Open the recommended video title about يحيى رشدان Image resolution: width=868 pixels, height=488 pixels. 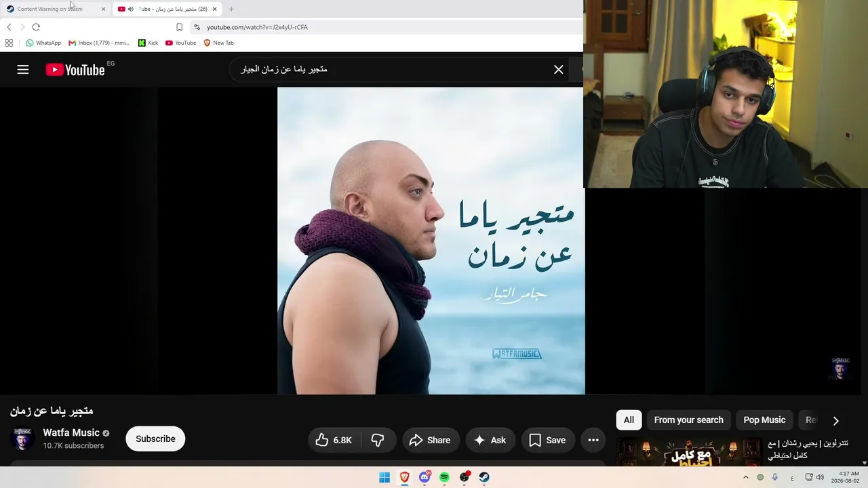(808, 449)
